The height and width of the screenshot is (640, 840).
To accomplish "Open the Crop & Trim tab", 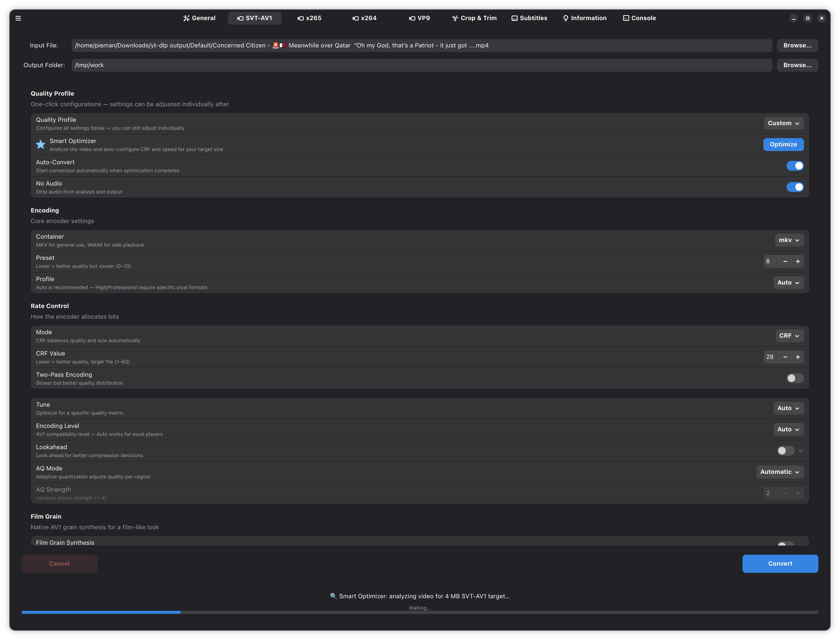I will tap(474, 18).
